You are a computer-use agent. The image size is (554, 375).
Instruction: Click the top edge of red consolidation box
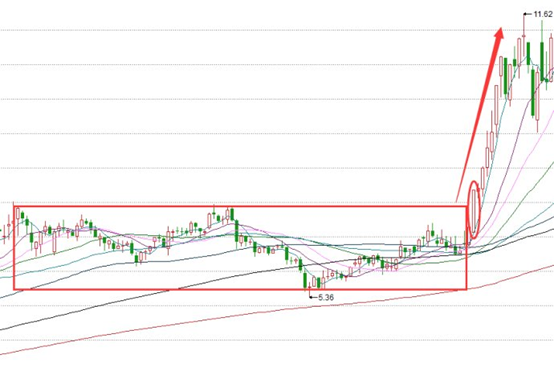click(240, 206)
